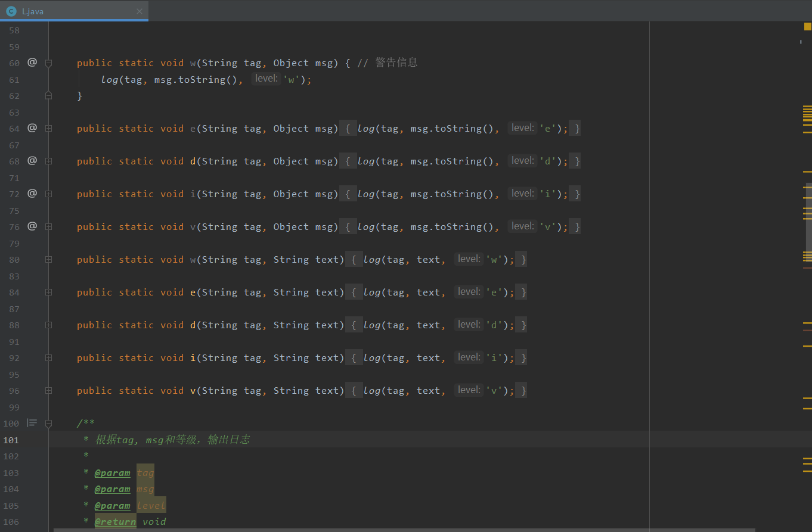Expand the folded method on line 68 gutter
This screenshot has height=532, width=812.
point(49,161)
